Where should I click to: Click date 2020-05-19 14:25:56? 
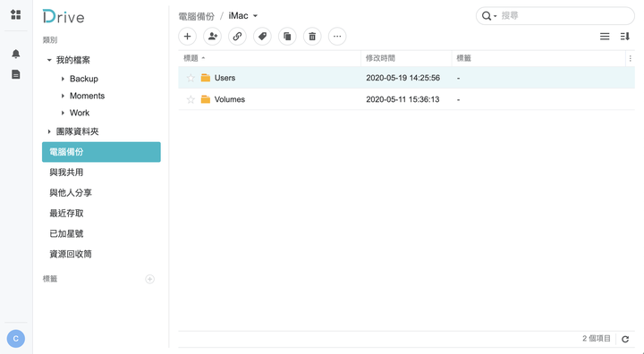(402, 78)
